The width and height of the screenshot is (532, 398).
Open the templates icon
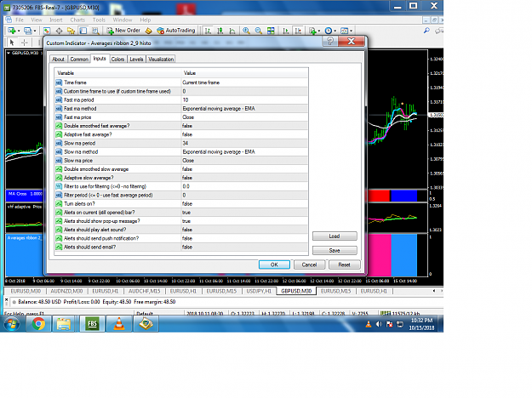(344, 31)
